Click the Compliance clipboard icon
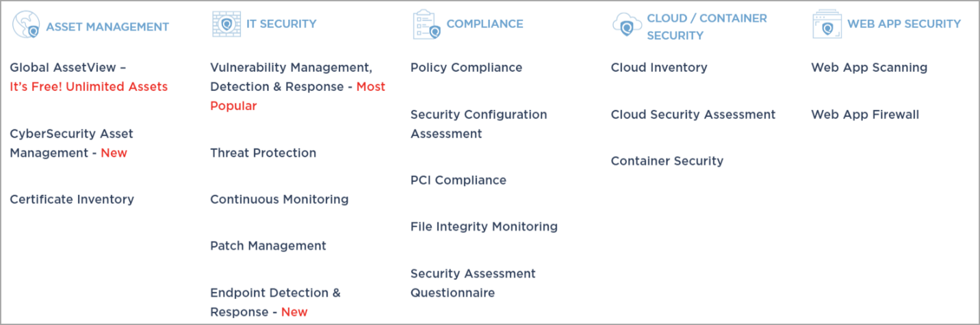980x325 pixels. click(426, 24)
